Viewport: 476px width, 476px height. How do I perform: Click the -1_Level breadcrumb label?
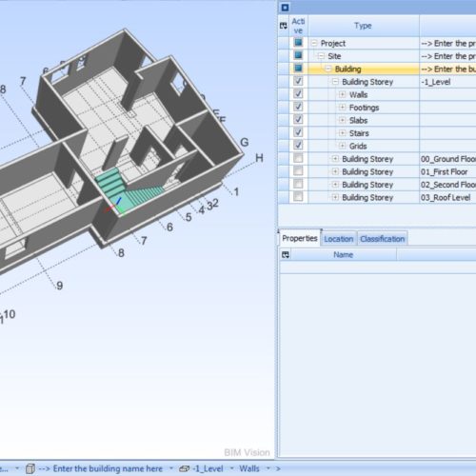[208, 468]
